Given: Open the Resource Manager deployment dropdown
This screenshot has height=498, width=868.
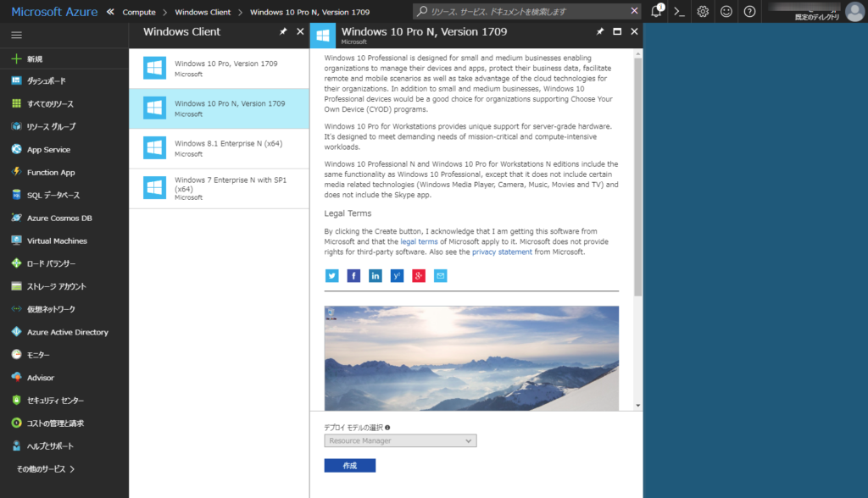Looking at the screenshot, I should pyautogui.click(x=400, y=440).
